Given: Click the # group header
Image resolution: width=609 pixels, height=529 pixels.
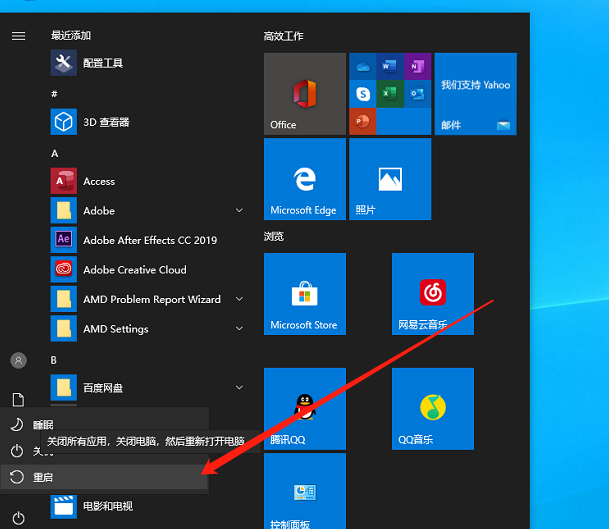Looking at the screenshot, I should point(54,94).
